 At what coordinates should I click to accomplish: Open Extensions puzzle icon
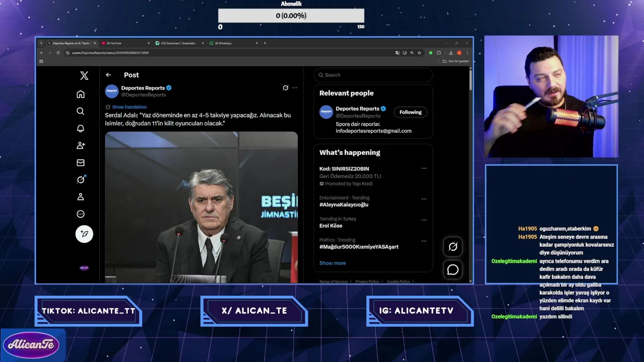pos(439,53)
